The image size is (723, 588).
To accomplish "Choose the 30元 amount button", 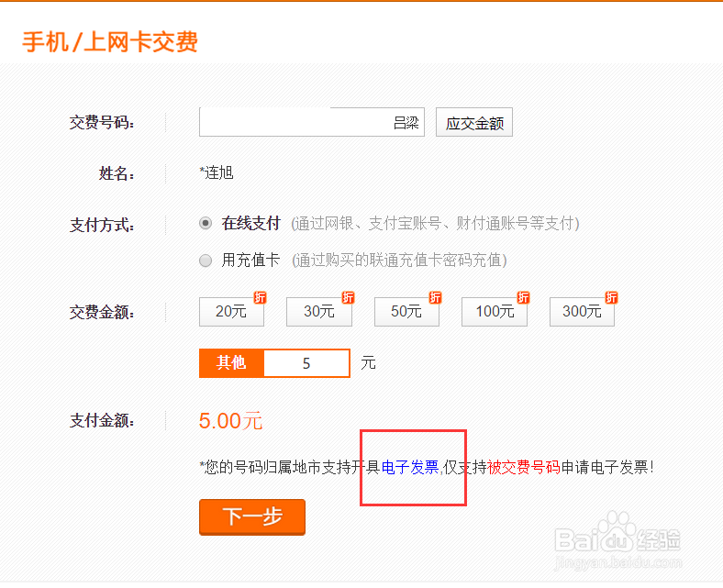I will (x=319, y=312).
